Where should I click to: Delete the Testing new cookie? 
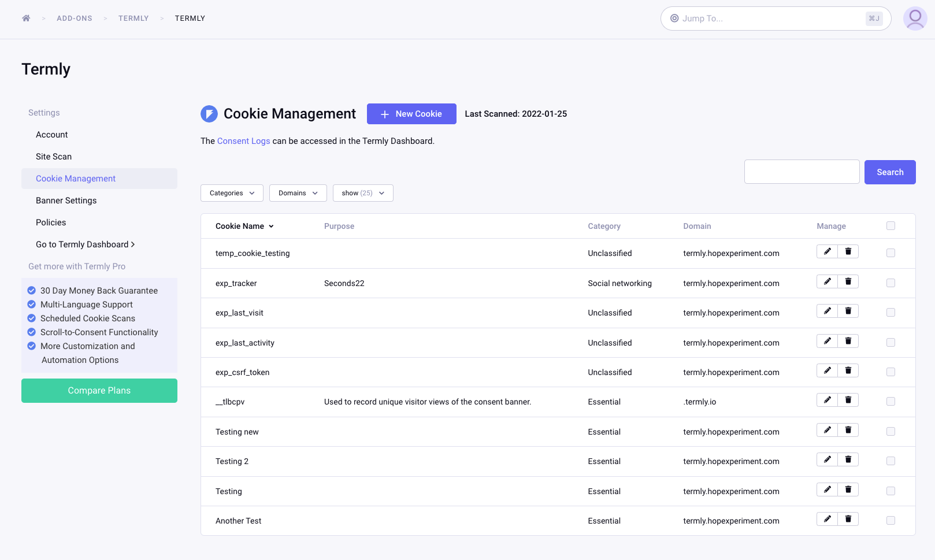848,430
